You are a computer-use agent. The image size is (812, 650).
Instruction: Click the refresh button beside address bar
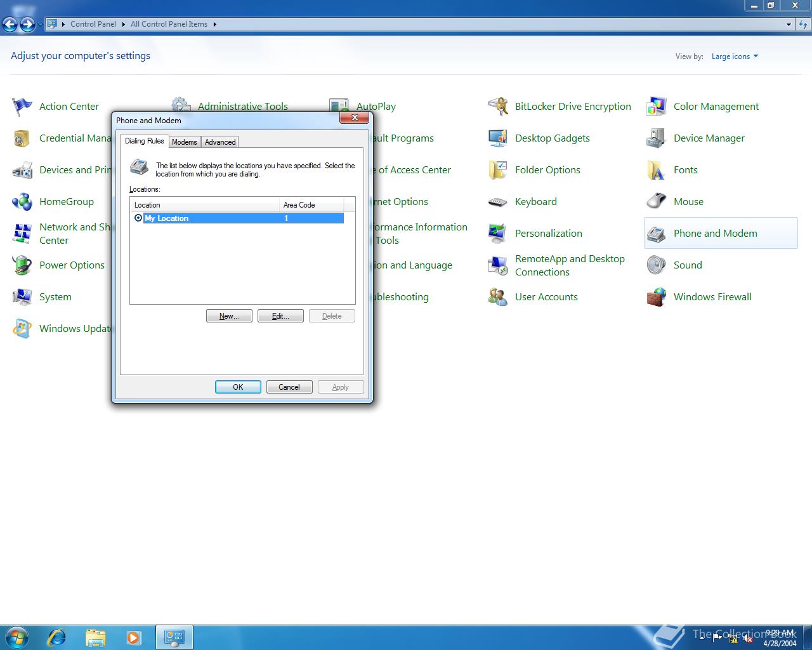point(803,24)
